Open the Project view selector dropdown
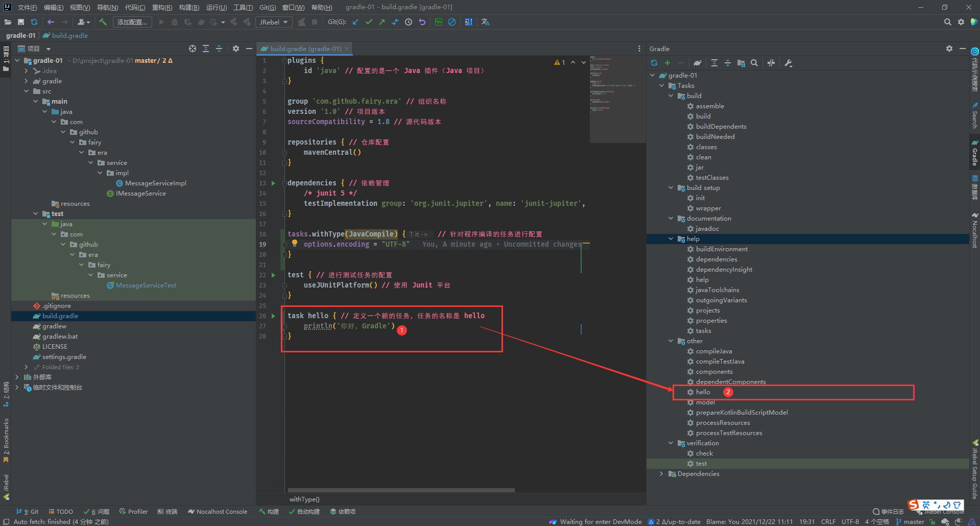Screen dimensions: 980x526 click(x=35, y=49)
